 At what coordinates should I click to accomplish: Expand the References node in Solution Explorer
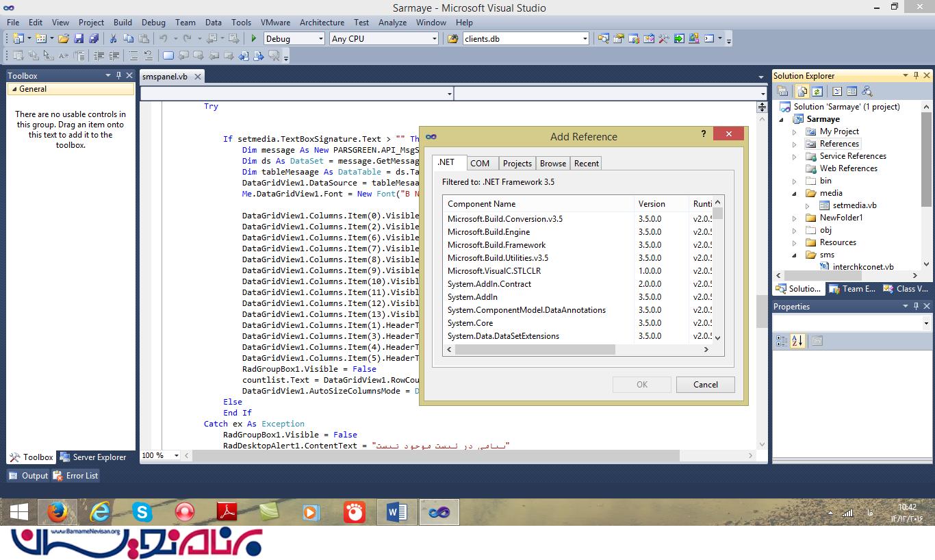(795, 144)
